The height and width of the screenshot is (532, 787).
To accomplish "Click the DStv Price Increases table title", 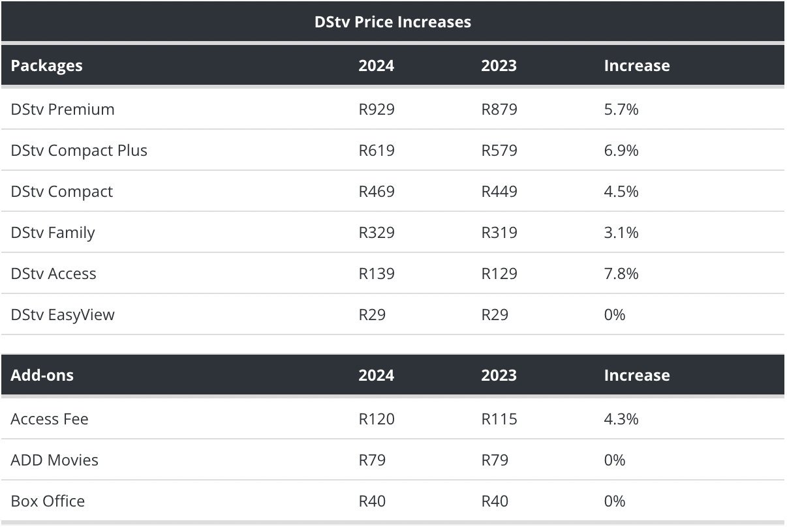I will (393, 22).
